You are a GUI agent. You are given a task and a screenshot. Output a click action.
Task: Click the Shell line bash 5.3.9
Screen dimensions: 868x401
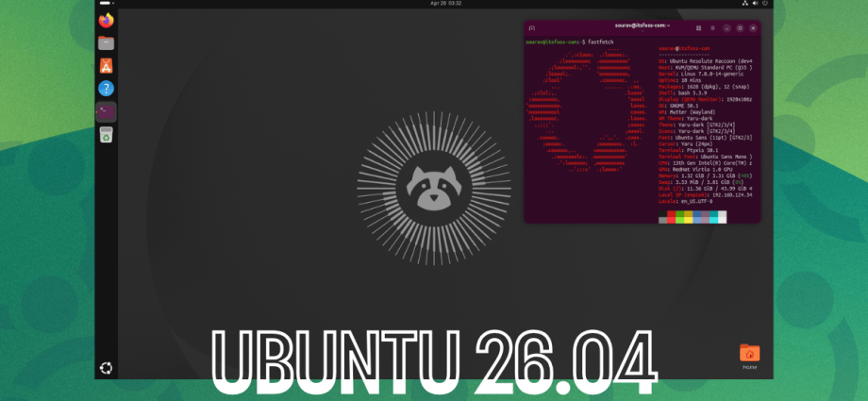click(x=682, y=92)
